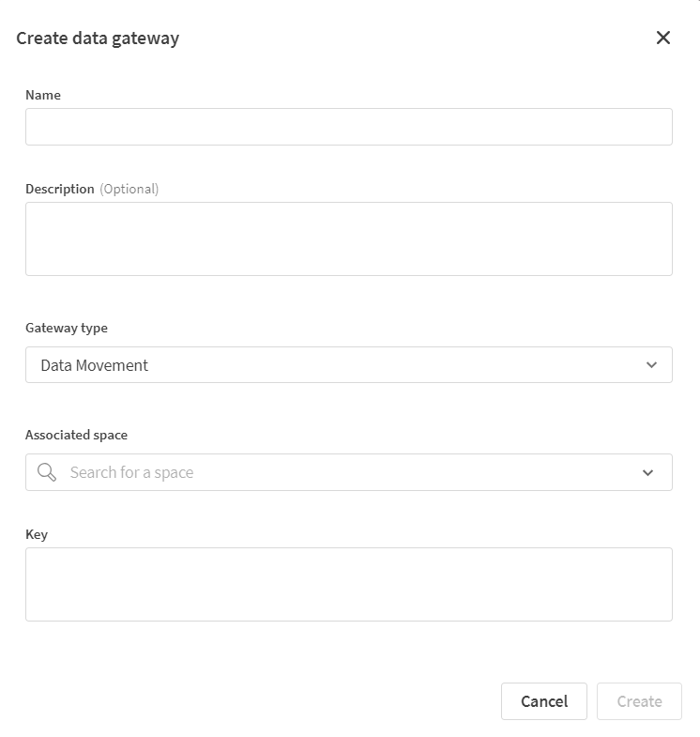Focus the Name text field

(x=348, y=127)
